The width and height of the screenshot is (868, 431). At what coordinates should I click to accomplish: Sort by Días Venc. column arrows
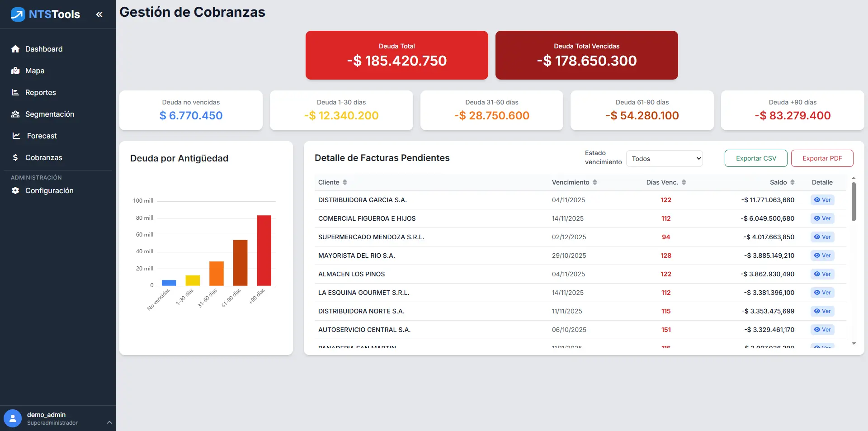pyautogui.click(x=684, y=182)
